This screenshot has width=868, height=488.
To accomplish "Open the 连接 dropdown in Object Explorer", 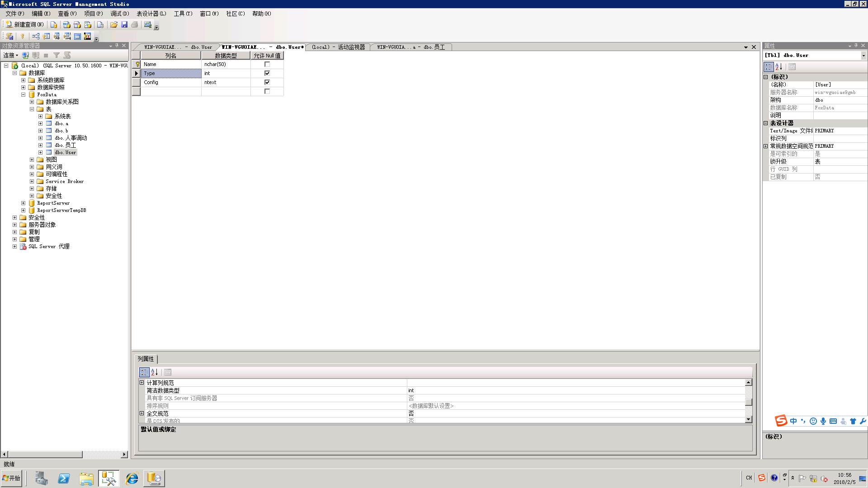I will [x=11, y=55].
